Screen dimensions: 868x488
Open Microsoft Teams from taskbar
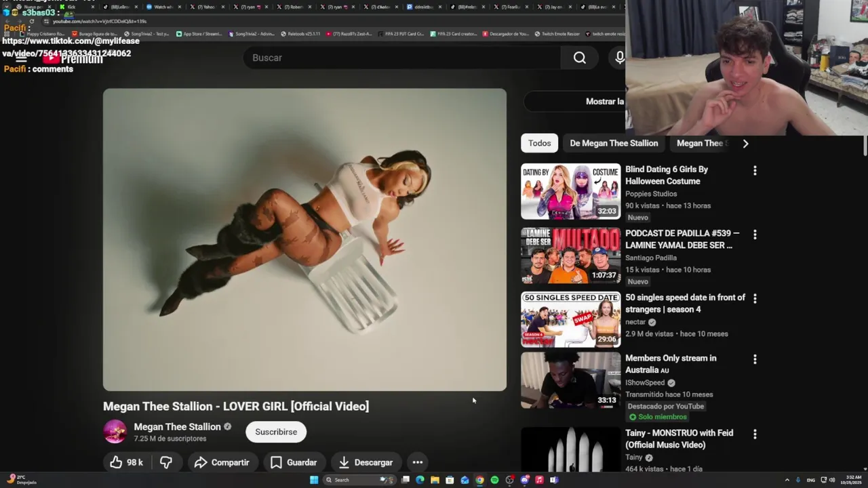pos(554,480)
